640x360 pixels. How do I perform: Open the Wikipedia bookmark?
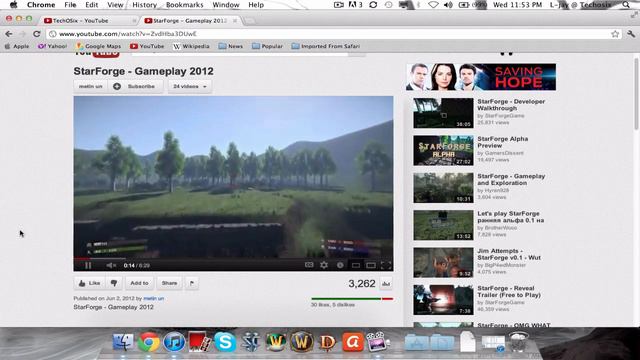(x=191, y=46)
